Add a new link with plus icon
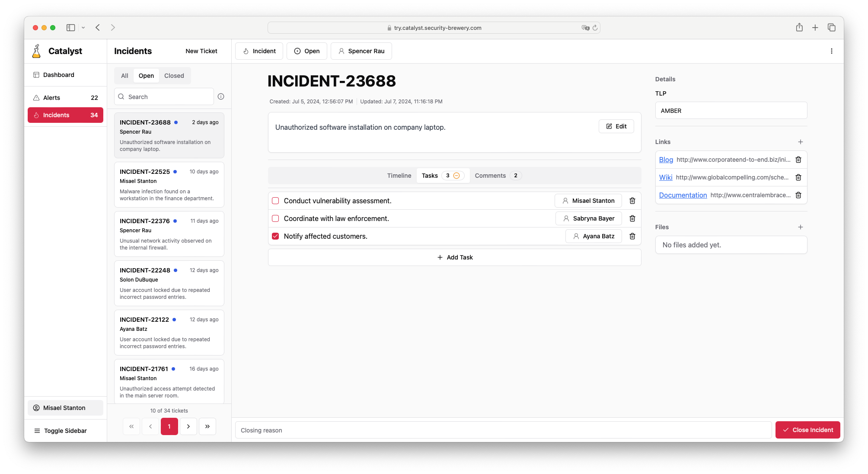The image size is (868, 474). [800, 142]
